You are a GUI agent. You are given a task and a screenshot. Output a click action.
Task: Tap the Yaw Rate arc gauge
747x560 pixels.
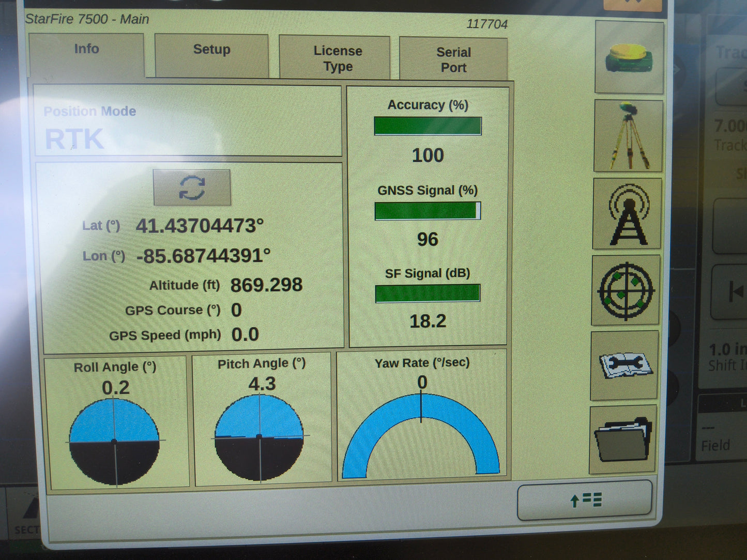[421, 435]
